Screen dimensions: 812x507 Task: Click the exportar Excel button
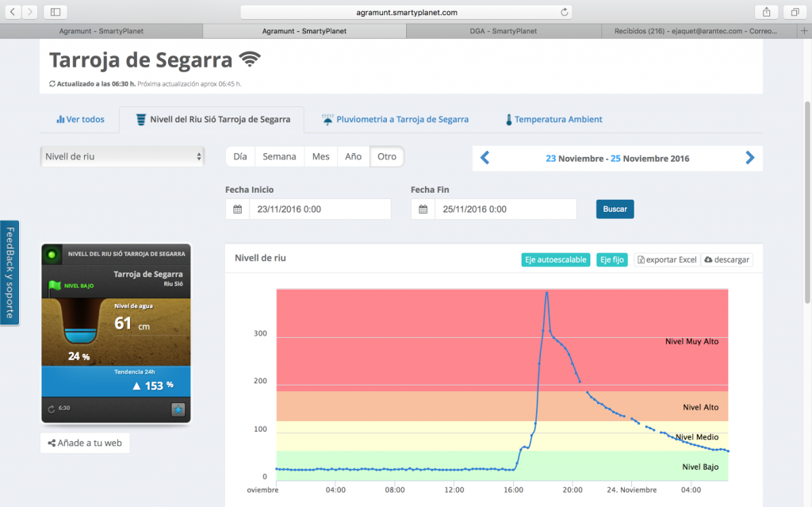click(666, 259)
